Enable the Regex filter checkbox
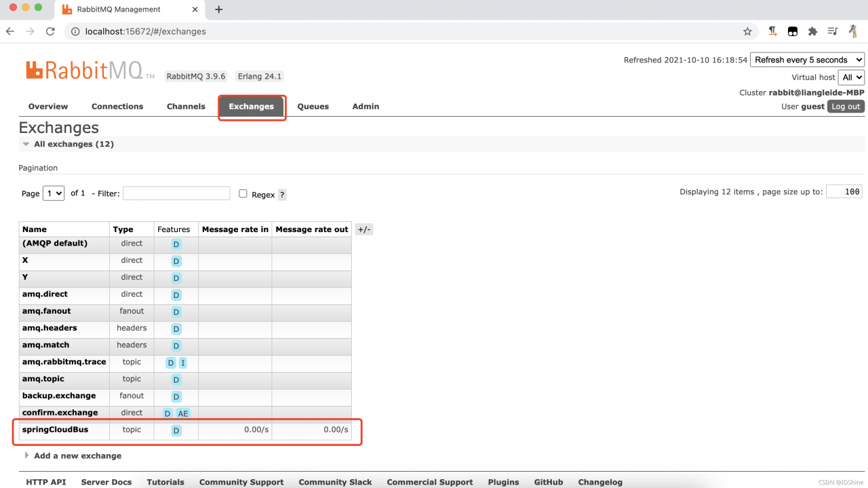 coord(243,193)
